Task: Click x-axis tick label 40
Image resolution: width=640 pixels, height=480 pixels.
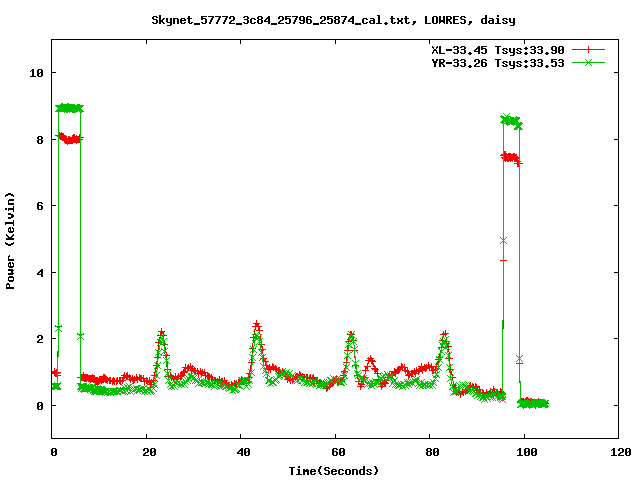Action: point(244,452)
